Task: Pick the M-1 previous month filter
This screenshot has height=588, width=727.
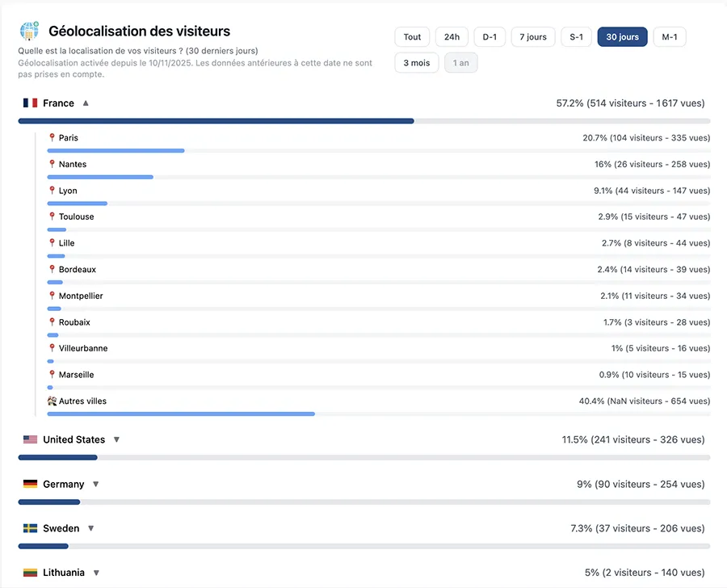Action: [669, 37]
